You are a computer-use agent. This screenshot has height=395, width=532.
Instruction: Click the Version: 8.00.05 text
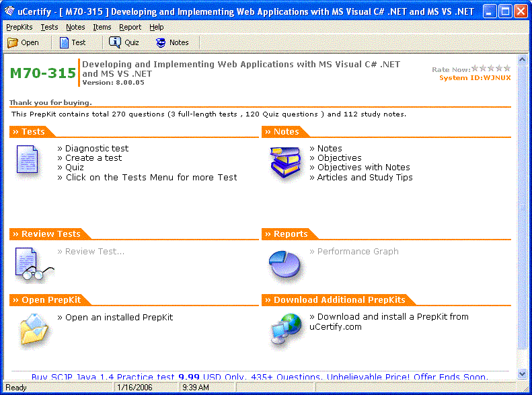click(x=113, y=83)
